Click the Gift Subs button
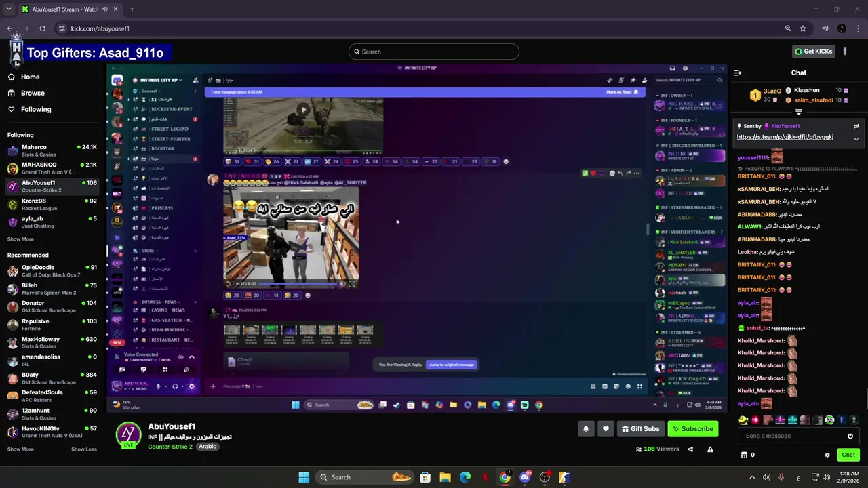The width and height of the screenshot is (868, 488). pos(640,428)
